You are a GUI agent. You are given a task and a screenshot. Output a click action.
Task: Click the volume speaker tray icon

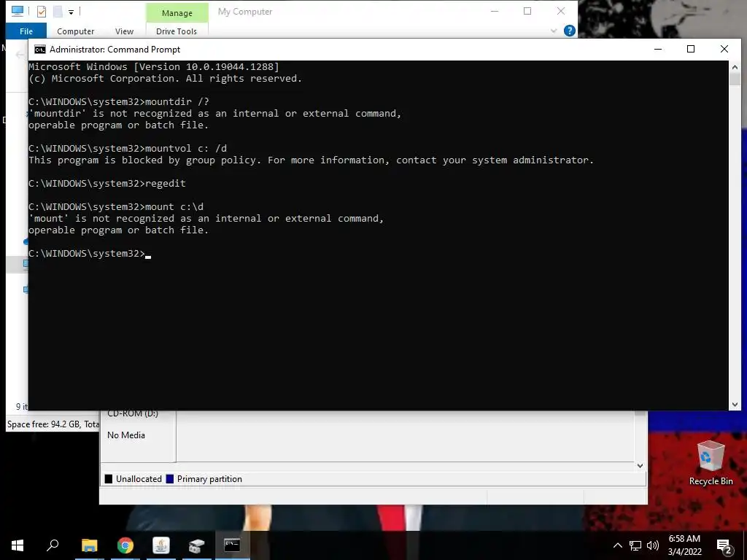[x=653, y=545]
